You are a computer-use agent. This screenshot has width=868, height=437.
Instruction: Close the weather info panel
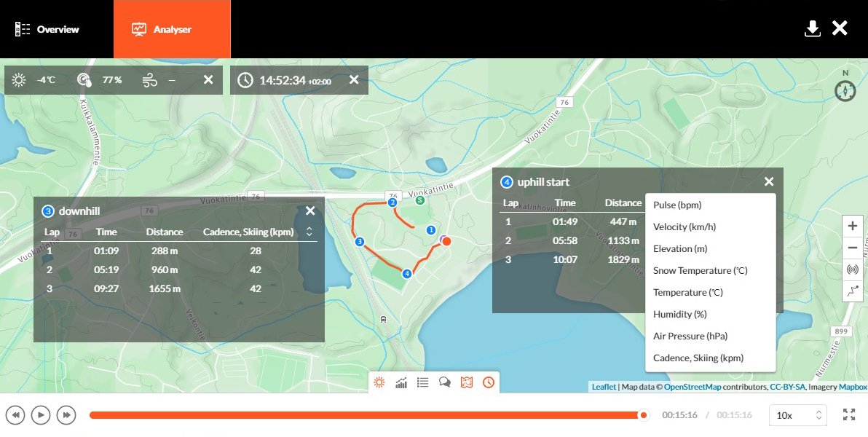[x=208, y=80]
